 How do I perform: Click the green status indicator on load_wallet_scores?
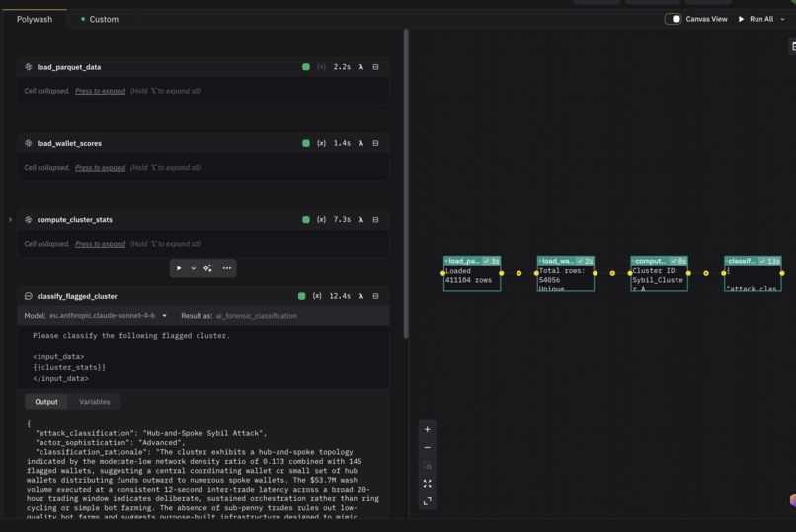[x=305, y=143]
